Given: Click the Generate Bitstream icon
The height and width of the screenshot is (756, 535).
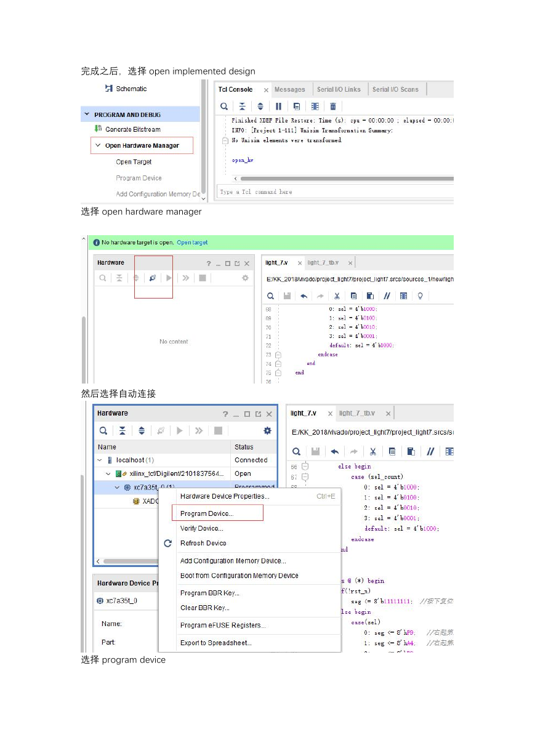Looking at the screenshot, I should tap(97, 129).
